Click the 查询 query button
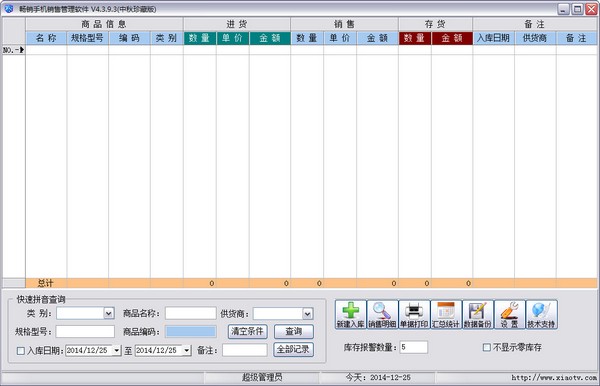The width and height of the screenshot is (600, 386). 293,331
